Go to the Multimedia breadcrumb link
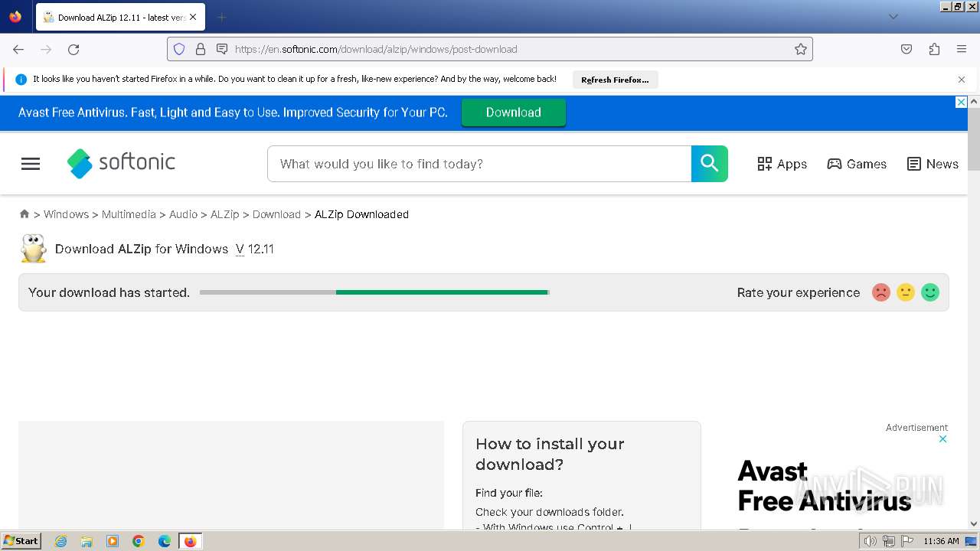980x551 pixels. [129, 214]
